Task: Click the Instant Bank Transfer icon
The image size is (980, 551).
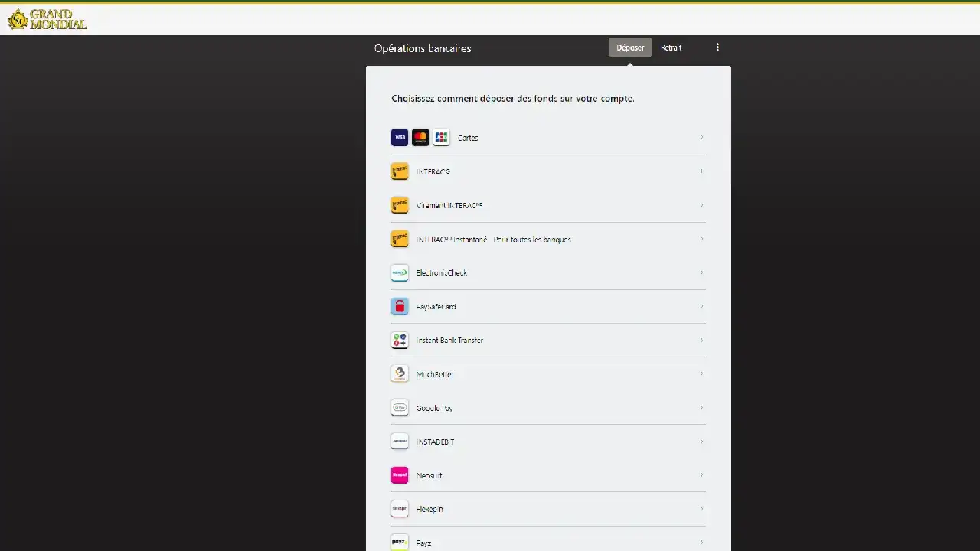Action: (x=400, y=341)
